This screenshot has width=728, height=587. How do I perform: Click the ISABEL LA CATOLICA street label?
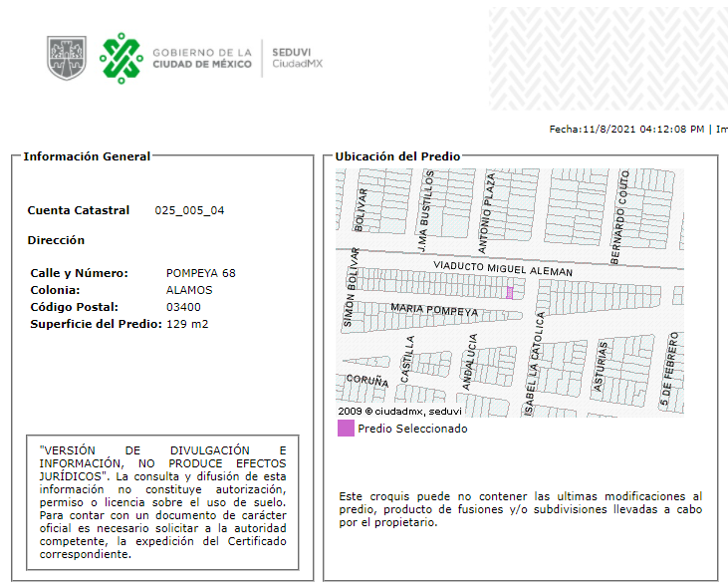pyautogui.click(x=535, y=364)
